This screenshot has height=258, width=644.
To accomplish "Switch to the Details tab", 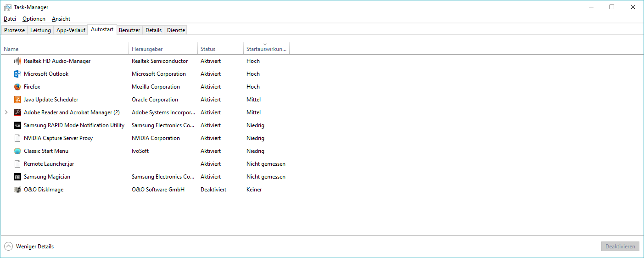I will tap(153, 30).
